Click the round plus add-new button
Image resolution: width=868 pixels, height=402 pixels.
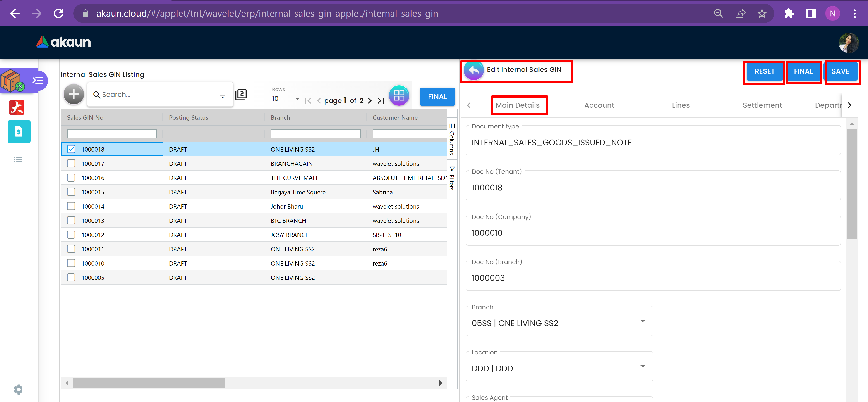click(73, 95)
